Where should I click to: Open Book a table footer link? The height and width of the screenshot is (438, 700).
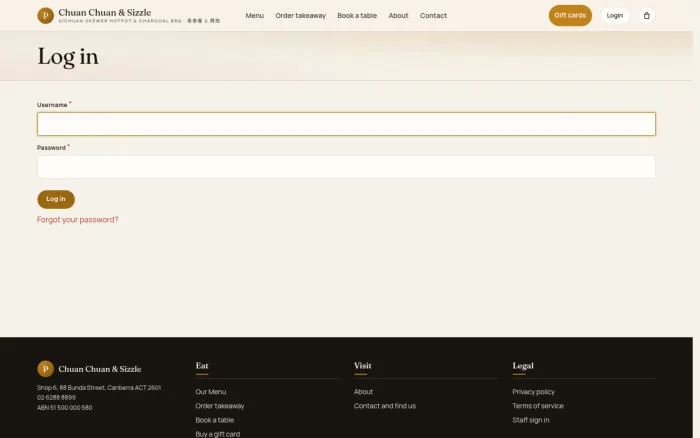215,420
